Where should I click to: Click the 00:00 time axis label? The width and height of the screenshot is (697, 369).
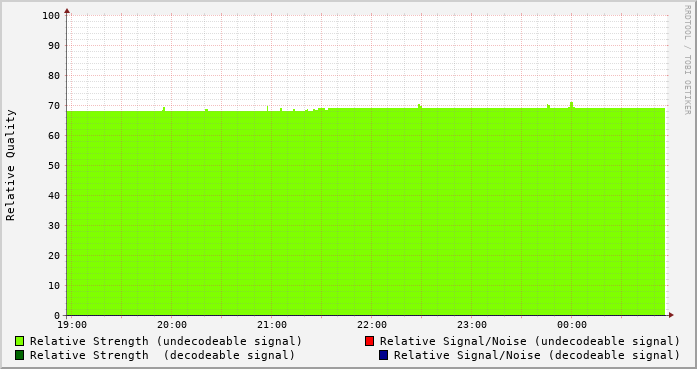[572, 325]
